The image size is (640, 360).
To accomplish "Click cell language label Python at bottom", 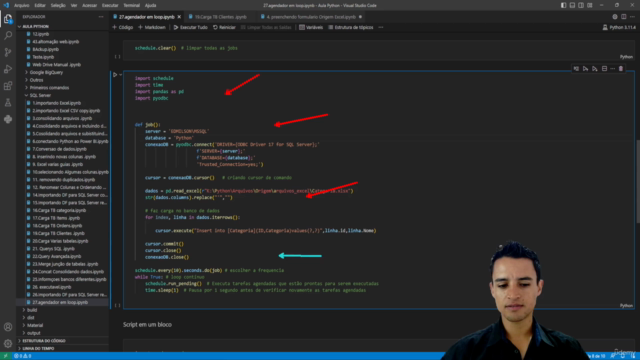I will 626,305.
